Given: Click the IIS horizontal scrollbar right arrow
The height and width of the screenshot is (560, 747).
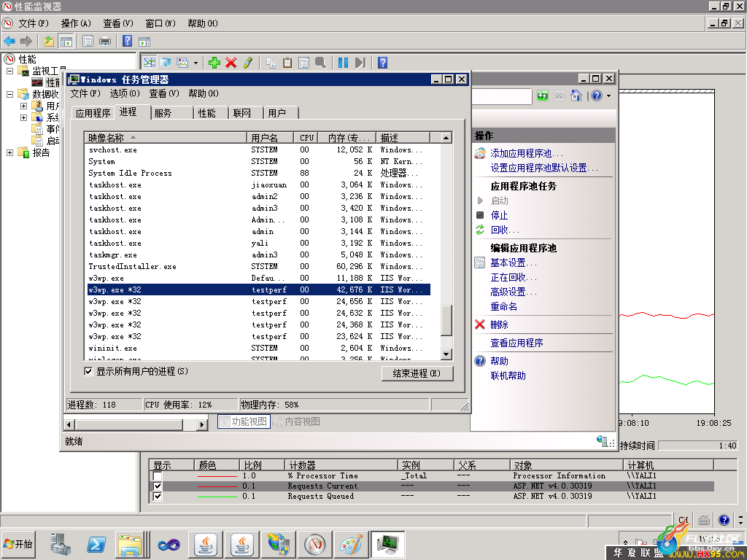Looking at the screenshot, I should pos(202,424).
